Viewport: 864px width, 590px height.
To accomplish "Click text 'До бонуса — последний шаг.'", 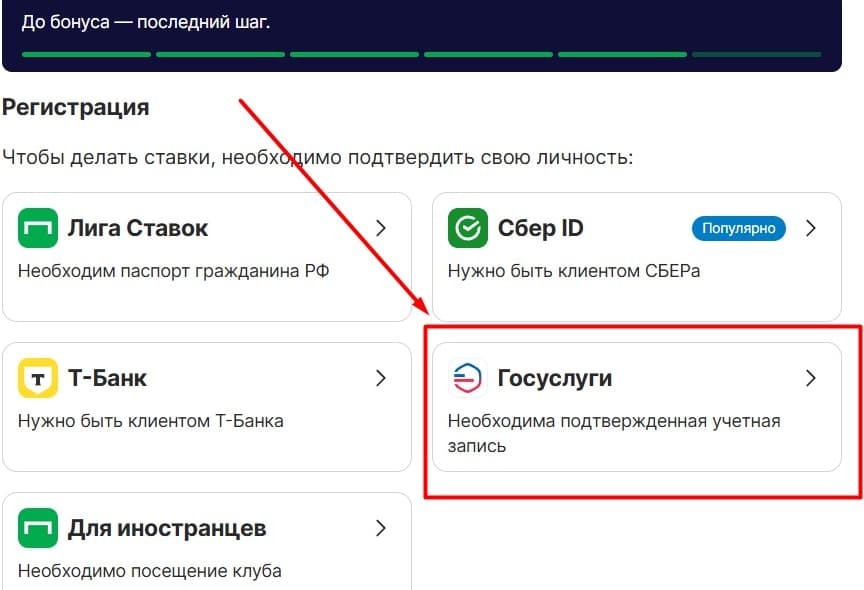I will (x=145, y=22).
